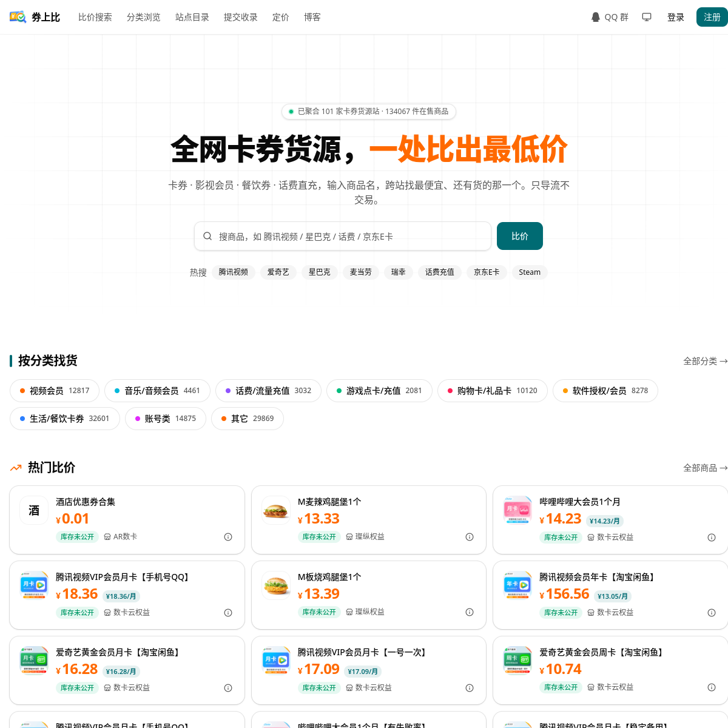Toggle the monitor theme icon in header

[x=647, y=17]
